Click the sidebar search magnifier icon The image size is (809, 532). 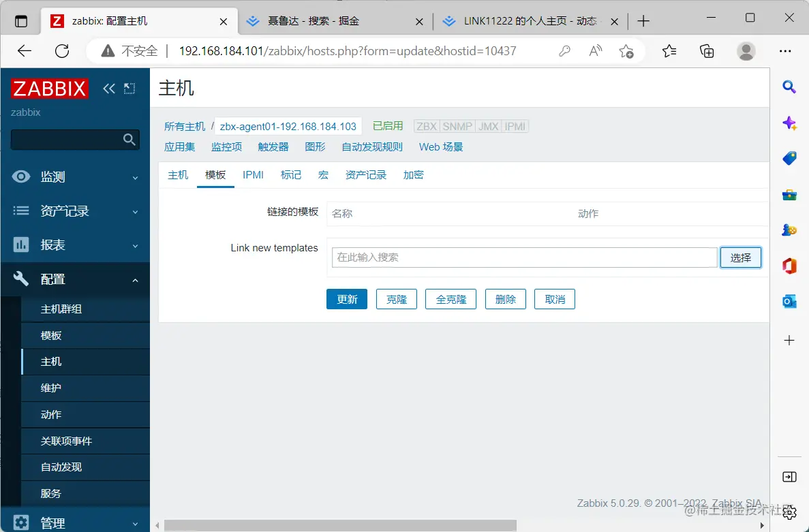(x=129, y=139)
